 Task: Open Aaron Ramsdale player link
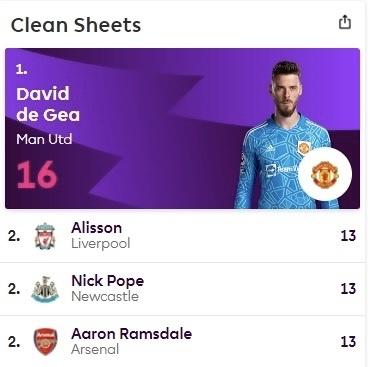tap(132, 334)
